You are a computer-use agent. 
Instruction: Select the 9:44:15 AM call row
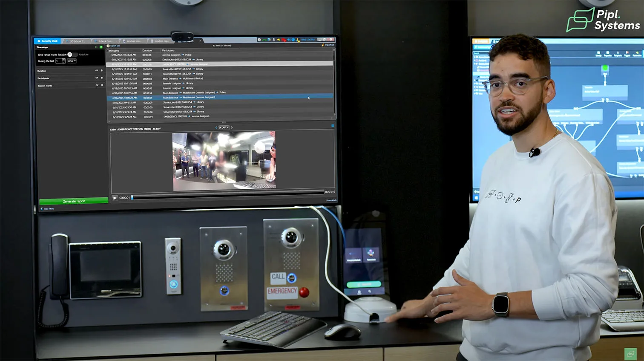(x=219, y=102)
